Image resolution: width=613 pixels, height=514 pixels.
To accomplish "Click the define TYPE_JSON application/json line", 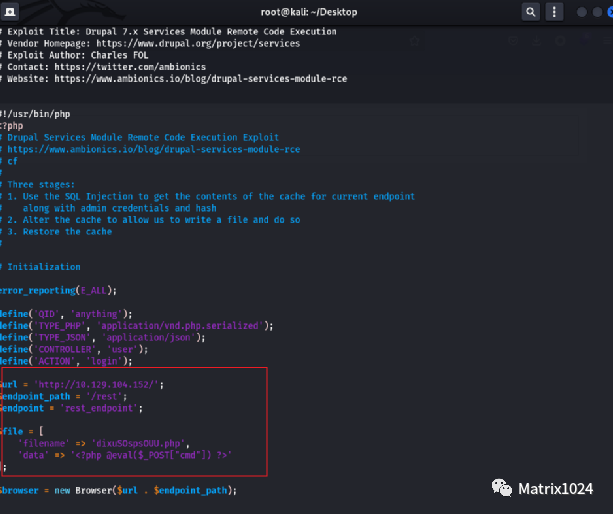I will click(102, 337).
